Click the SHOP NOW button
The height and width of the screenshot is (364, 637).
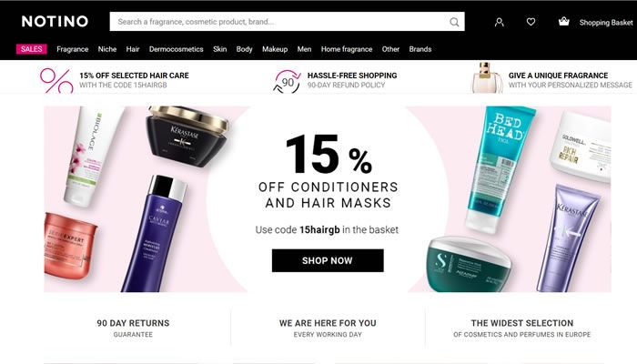point(328,260)
